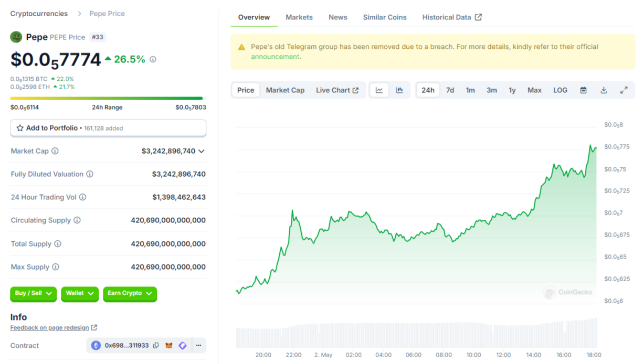Click the green 24h Range bar
Screen dimensions: 644x364
point(107,98)
